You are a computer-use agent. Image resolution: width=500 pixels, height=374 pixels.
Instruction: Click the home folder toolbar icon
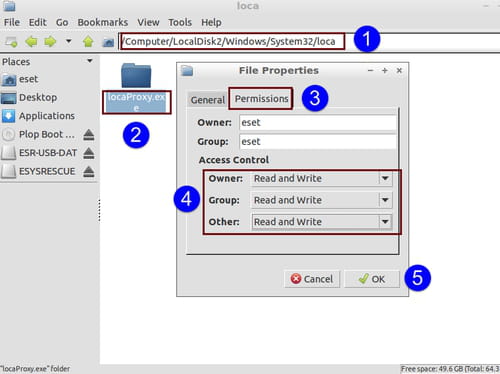(108, 42)
